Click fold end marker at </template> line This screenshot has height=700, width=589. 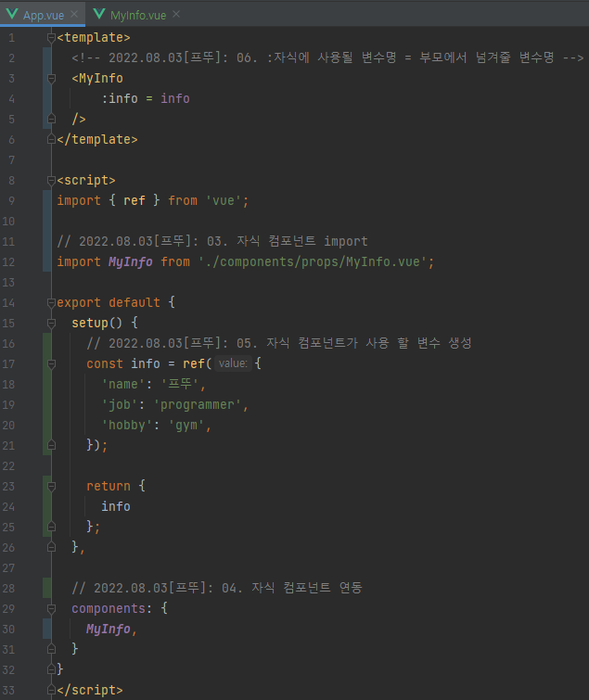click(51, 140)
